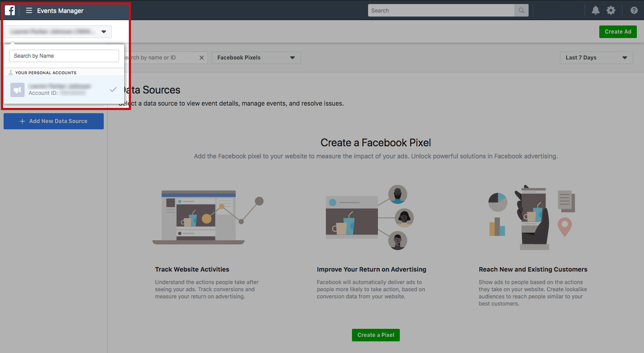This screenshot has height=353, width=644.
Task: Open the Facebook Pixels dropdown
Action: 256,58
